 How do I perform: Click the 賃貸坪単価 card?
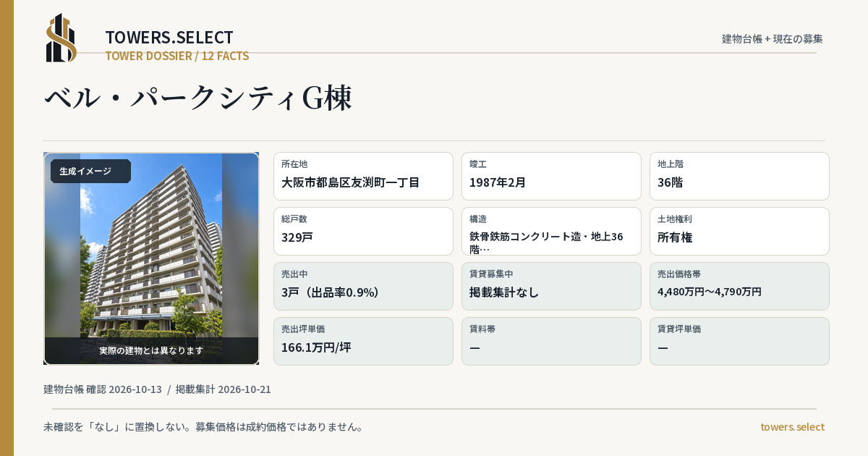739,341
